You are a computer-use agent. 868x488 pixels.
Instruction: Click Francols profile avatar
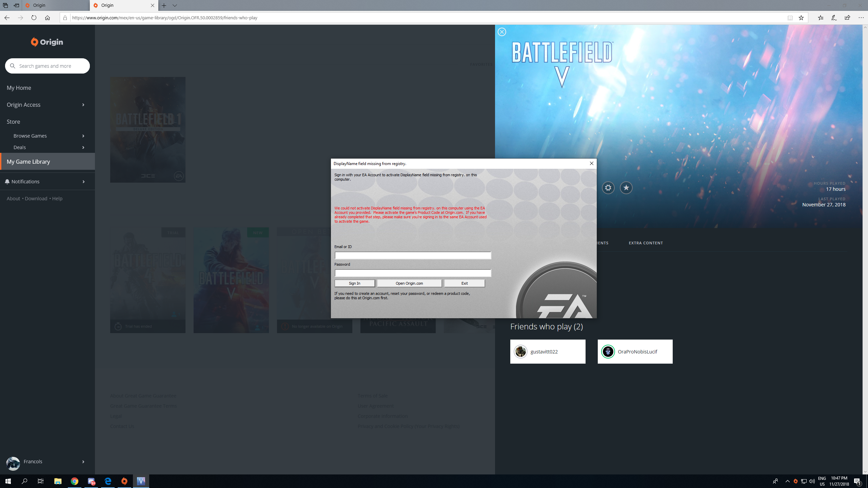tap(13, 464)
